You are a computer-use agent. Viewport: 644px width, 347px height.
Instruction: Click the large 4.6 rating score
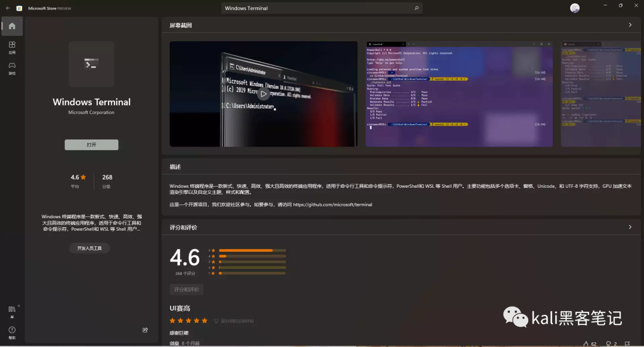pyautogui.click(x=185, y=258)
